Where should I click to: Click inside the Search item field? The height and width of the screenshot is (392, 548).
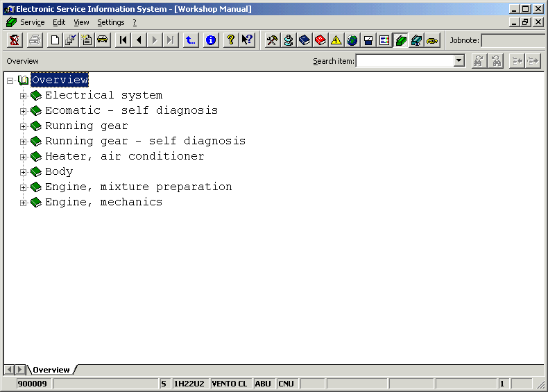click(x=404, y=61)
